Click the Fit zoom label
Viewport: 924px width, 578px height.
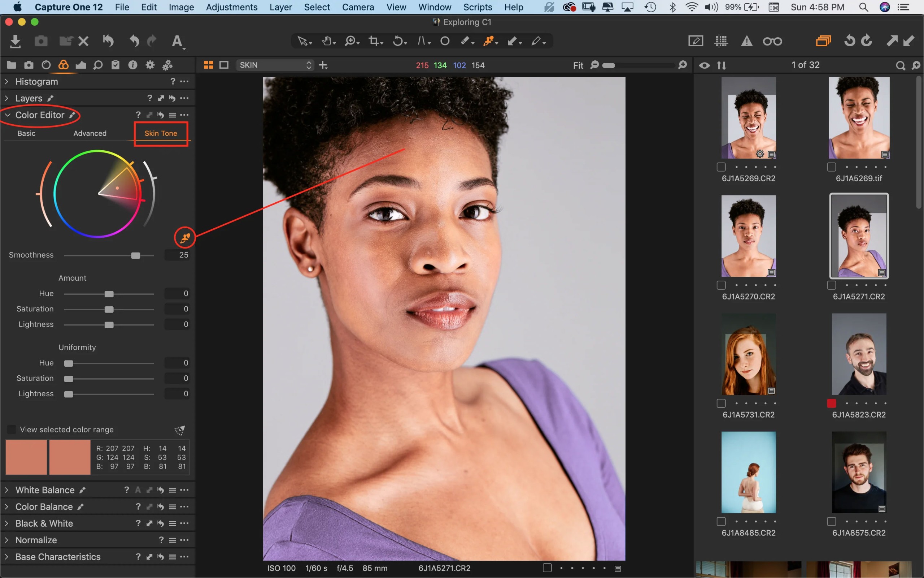tap(578, 65)
